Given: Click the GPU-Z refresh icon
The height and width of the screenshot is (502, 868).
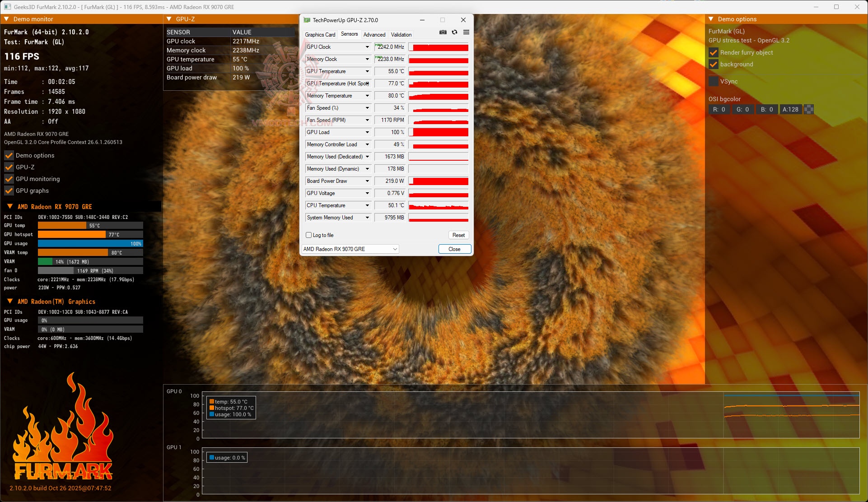Looking at the screenshot, I should [x=454, y=33].
